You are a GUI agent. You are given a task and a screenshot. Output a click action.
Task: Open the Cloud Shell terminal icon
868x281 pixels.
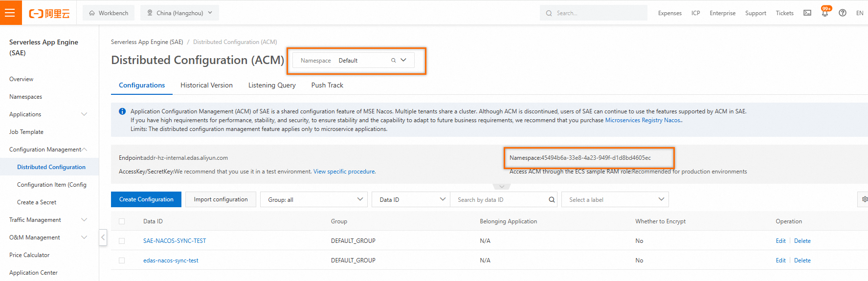coord(807,13)
